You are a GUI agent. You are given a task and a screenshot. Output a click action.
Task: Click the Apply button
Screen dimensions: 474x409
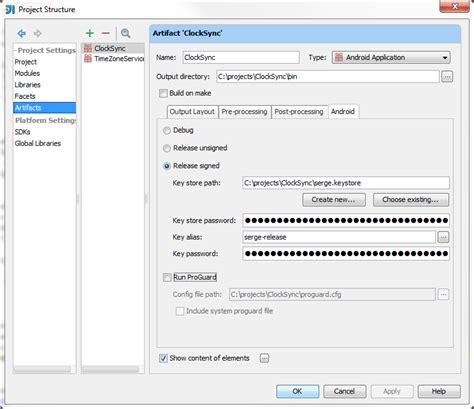(392, 391)
